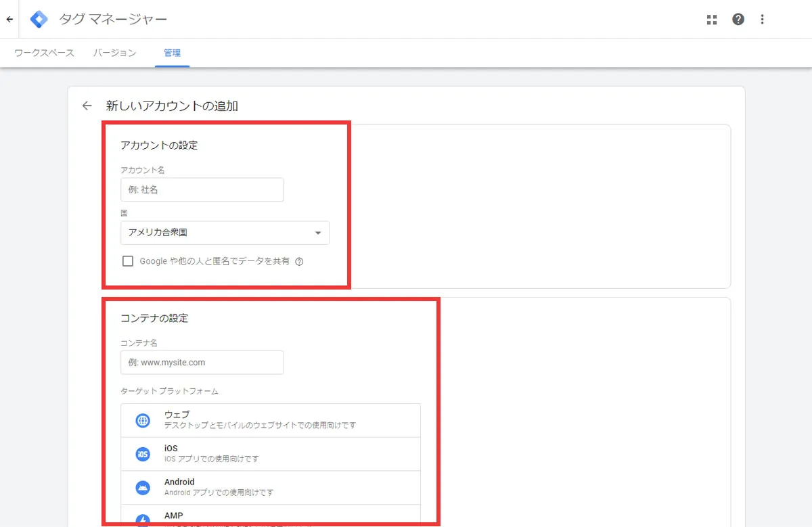Select the iOS platform row
The height and width of the screenshot is (527, 812).
tap(271, 453)
